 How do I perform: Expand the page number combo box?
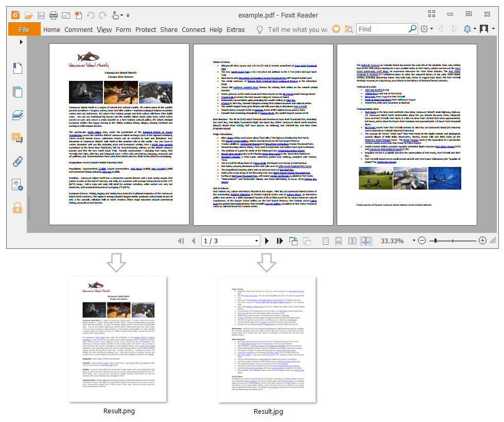(256, 240)
